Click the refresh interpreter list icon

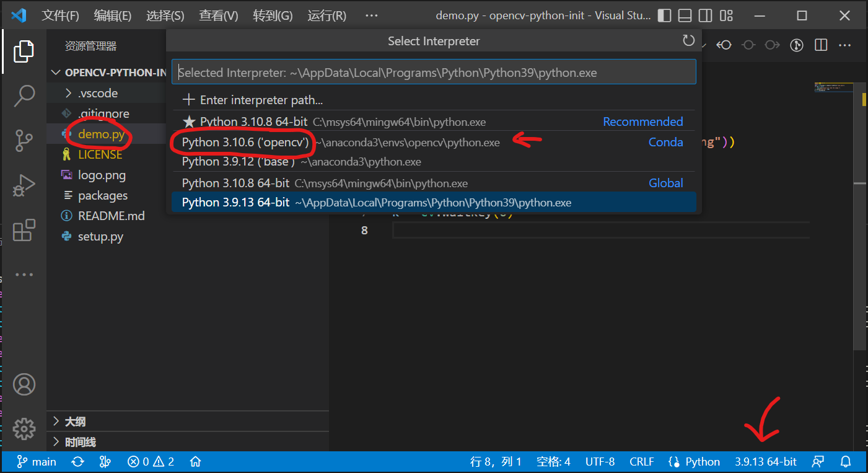(x=688, y=41)
